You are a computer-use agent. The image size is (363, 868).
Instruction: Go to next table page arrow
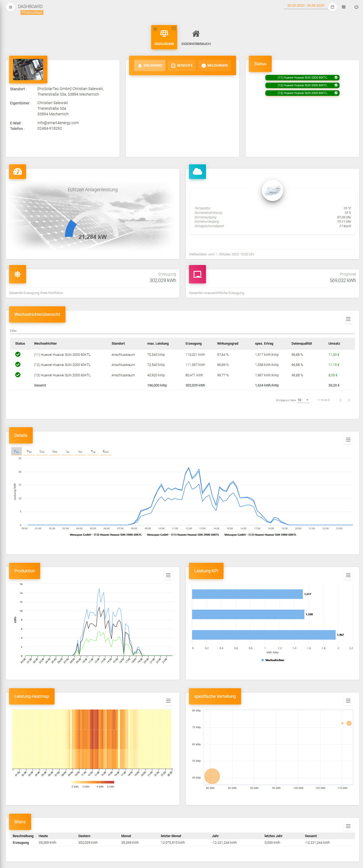pos(349,400)
